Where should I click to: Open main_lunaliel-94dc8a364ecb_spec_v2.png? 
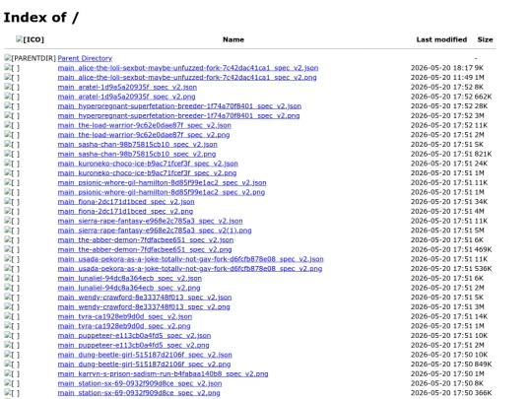point(129,288)
